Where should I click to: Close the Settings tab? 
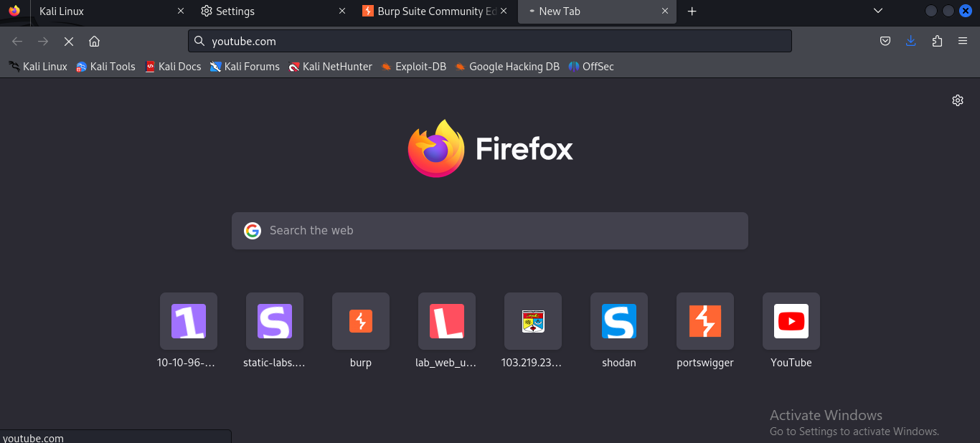(x=342, y=11)
